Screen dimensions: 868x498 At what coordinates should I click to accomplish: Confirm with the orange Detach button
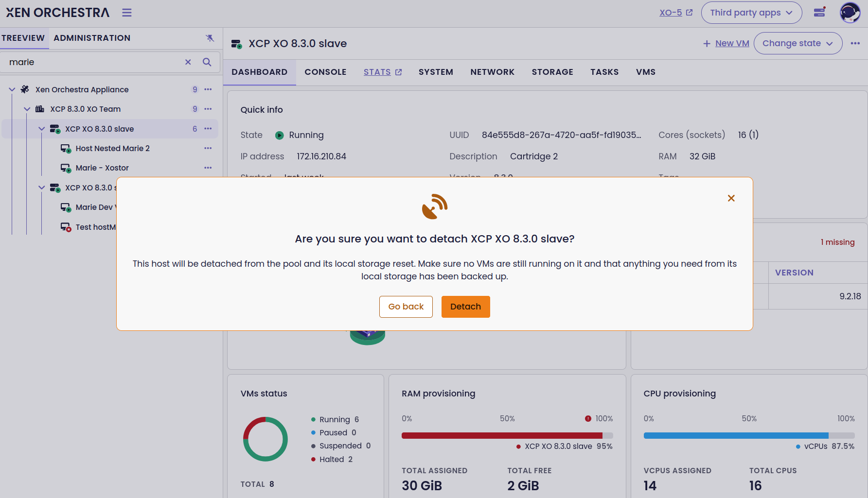[x=465, y=307]
